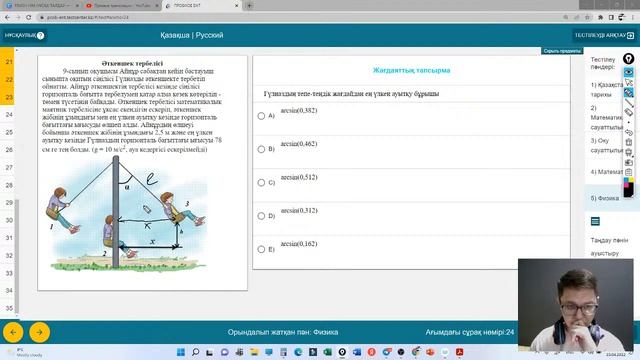Jump to question 29 in number list
Screen dimensions: 640x360
coord(9,202)
